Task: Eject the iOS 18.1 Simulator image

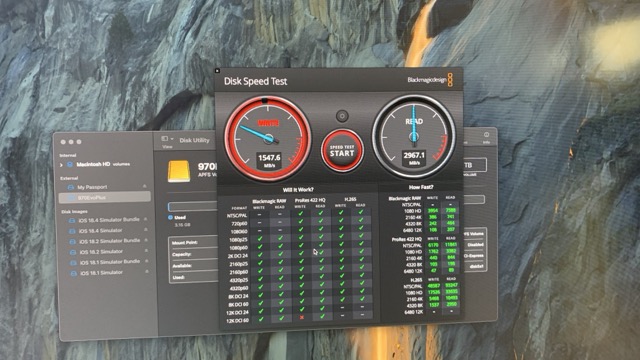Action: pos(147,271)
